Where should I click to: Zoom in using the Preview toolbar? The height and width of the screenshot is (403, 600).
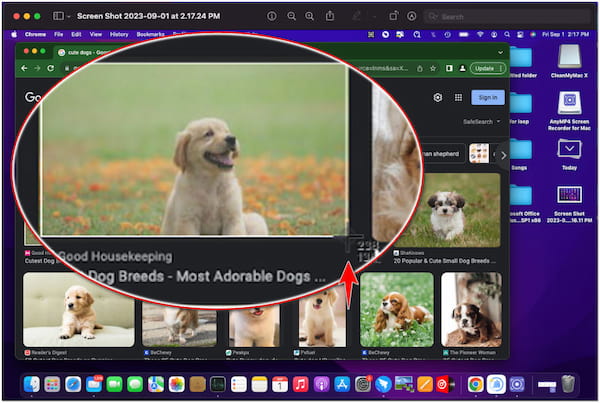tap(309, 16)
